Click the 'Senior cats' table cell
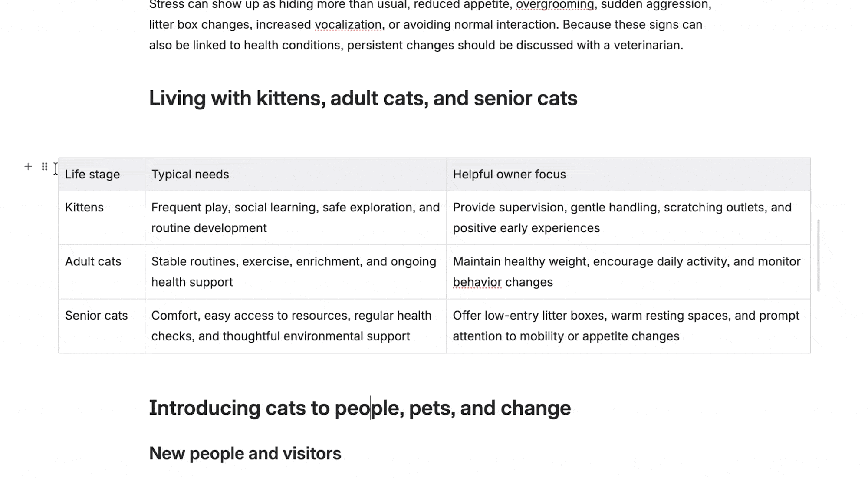This screenshot has width=868, height=478. pyautogui.click(x=102, y=326)
